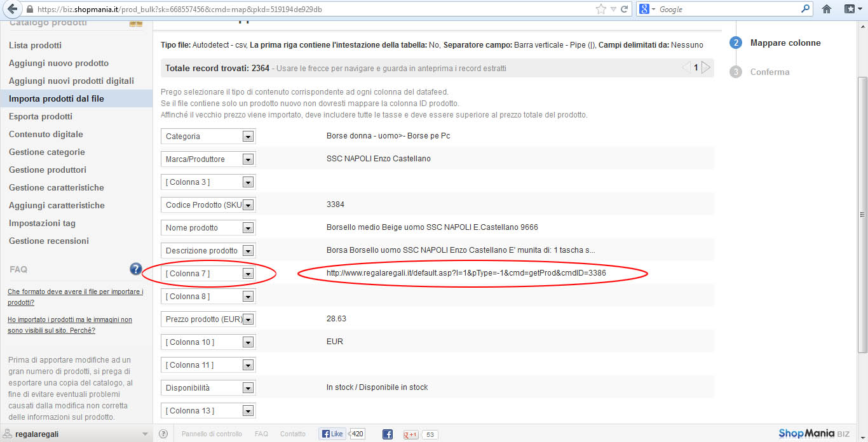The image size is (868, 442).
Task: Click the In stock availability preview text
Action: (377, 387)
